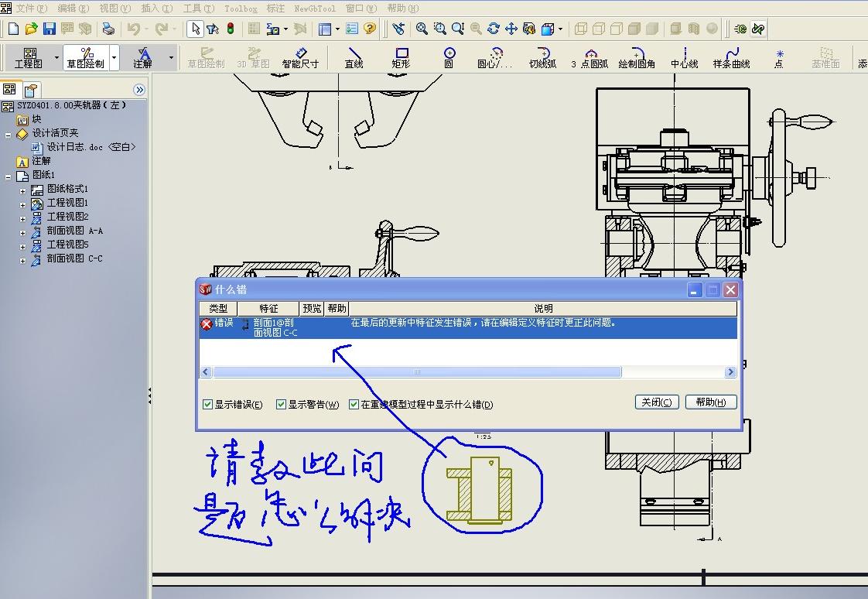Switch to the property manager panel tab icon

coord(31,91)
